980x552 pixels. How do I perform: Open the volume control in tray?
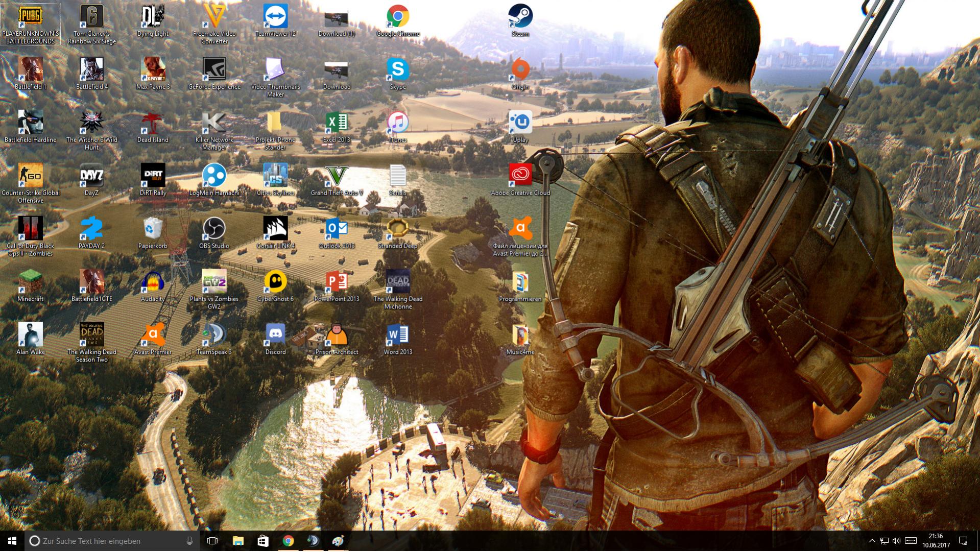pos(897,541)
